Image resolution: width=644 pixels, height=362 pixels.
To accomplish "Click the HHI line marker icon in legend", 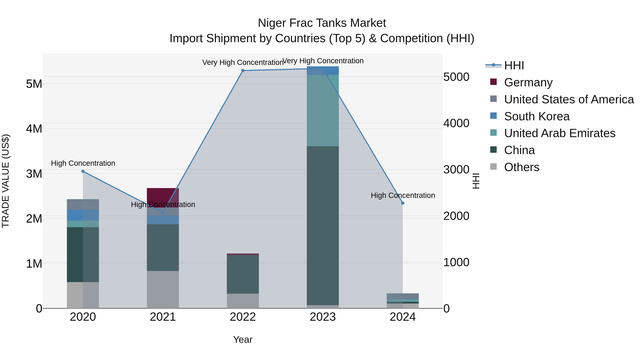I will coord(493,65).
